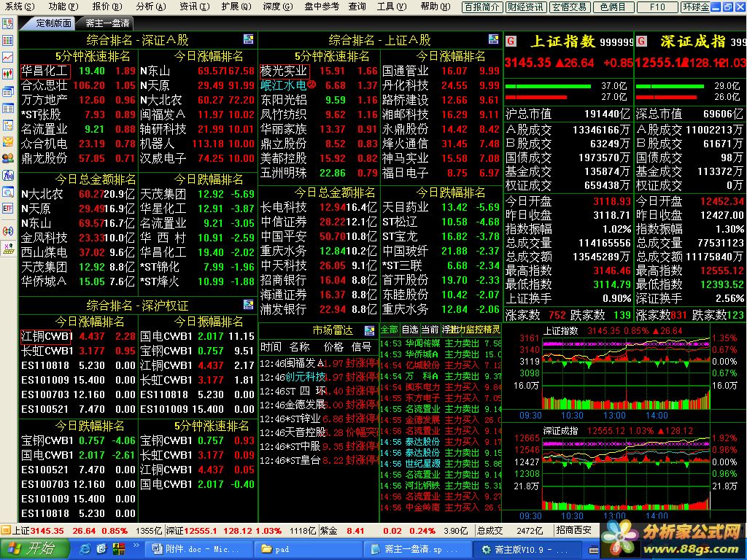
Task: Open settings icon of 综合排名-深证A股 panel
Action: coord(248,39)
